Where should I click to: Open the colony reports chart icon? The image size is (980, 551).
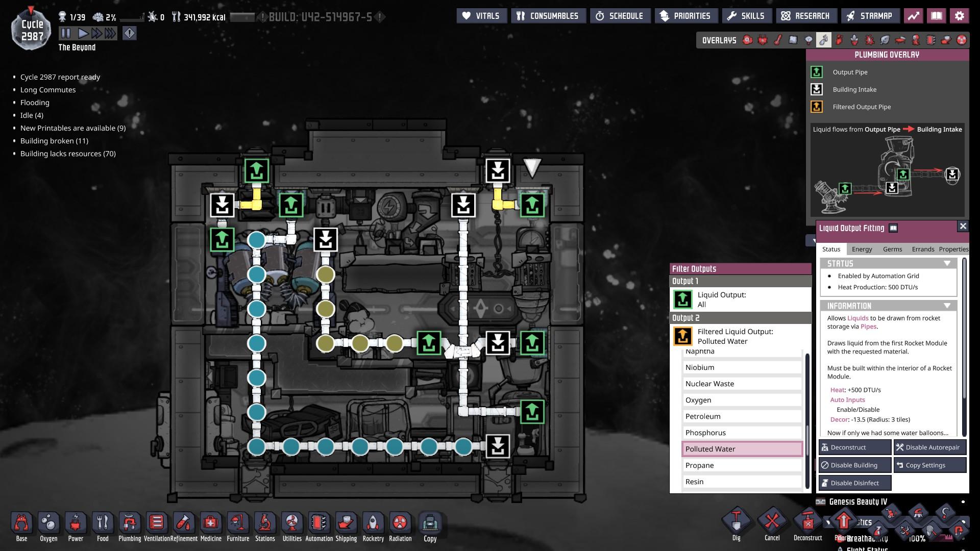(913, 16)
